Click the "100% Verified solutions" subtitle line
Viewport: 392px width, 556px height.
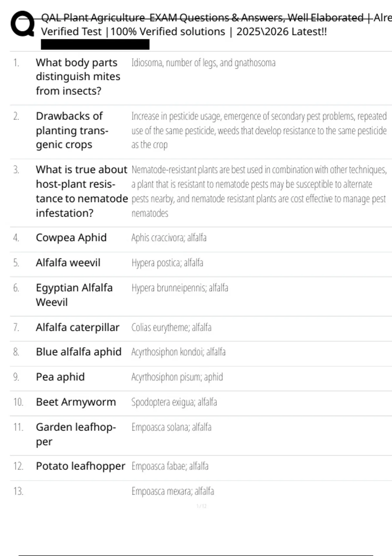[184, 32]
